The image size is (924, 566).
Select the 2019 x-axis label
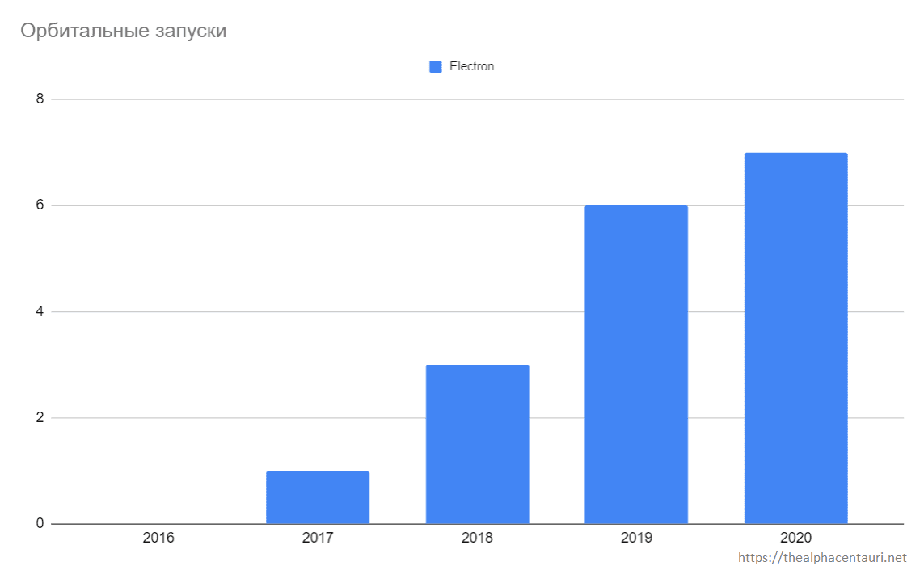636,538
